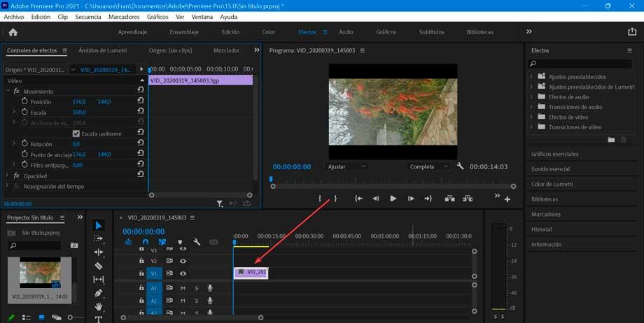Open the Completa resolution dropdown
644x323 pixels.
pos(429,166)
